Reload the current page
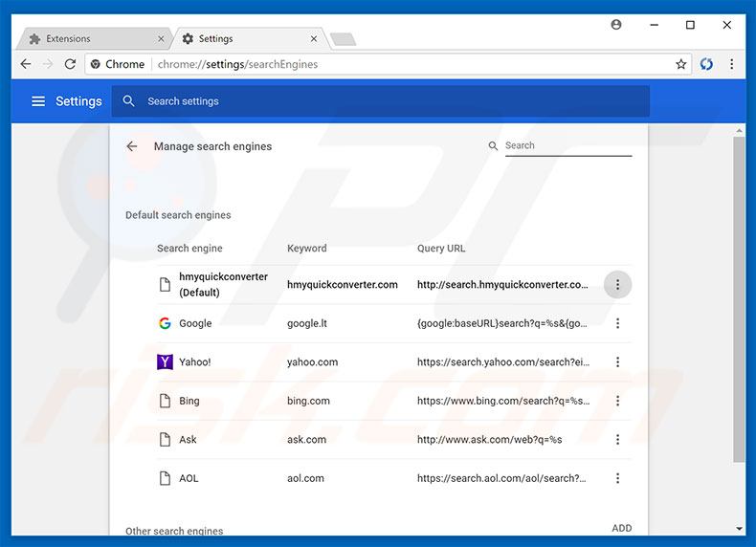Viewport: 756px width, 547px height. [71, 64]
